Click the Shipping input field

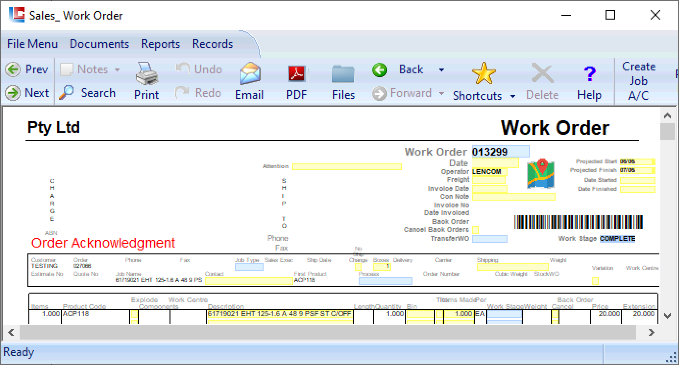[x=513, y=267]
